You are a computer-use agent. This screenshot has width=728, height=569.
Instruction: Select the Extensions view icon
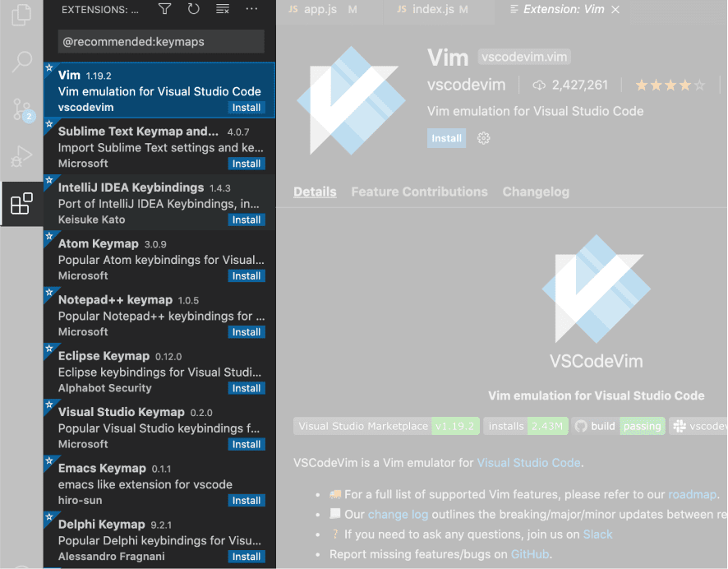point(21,203)
